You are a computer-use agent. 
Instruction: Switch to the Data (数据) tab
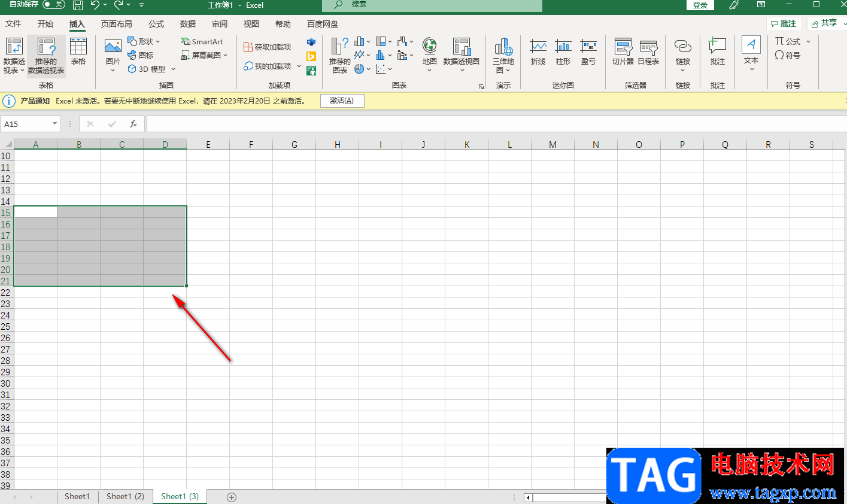[x=188, y=24]
